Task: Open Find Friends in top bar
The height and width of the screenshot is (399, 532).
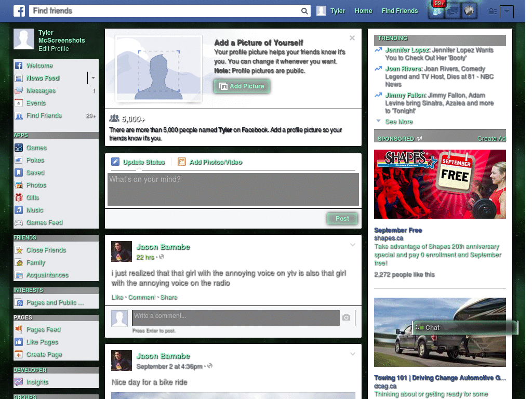Action: coord(400,11)
